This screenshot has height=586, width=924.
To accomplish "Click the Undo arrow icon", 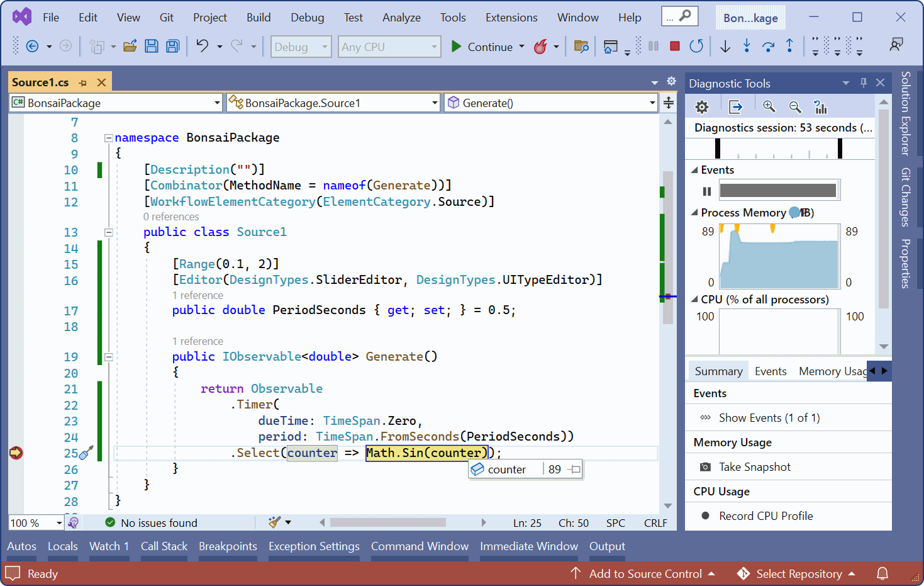I will [x=202, y=46].
